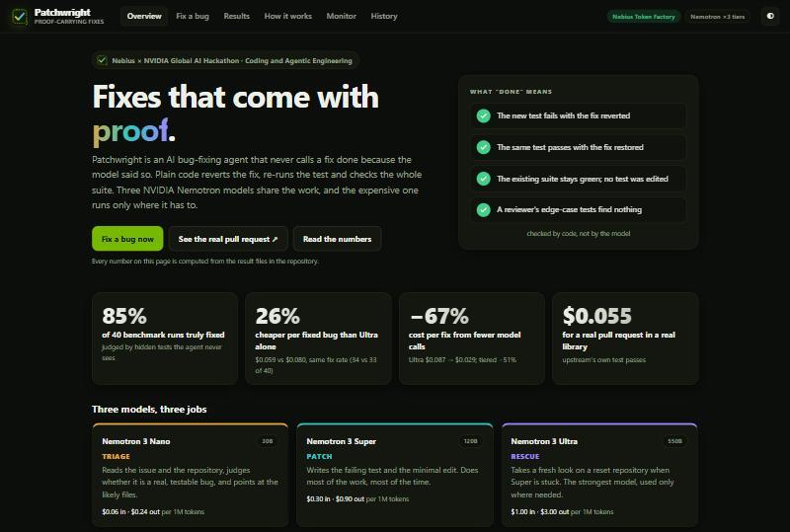Click check icon beside 'same test passes' row
790x532 pixels.
click(484, 147)
